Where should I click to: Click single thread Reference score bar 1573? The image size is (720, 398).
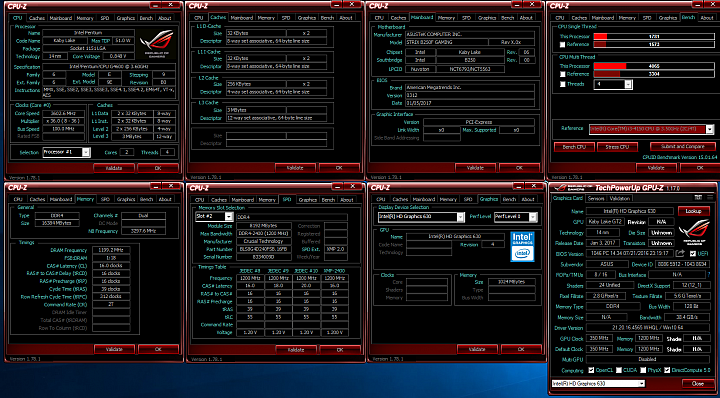654,45
